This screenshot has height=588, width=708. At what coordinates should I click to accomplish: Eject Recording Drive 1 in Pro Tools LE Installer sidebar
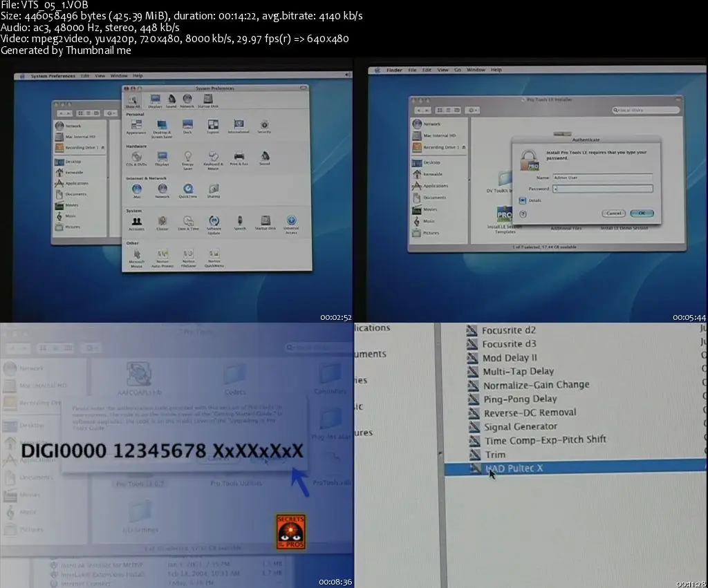pos(463,147)
